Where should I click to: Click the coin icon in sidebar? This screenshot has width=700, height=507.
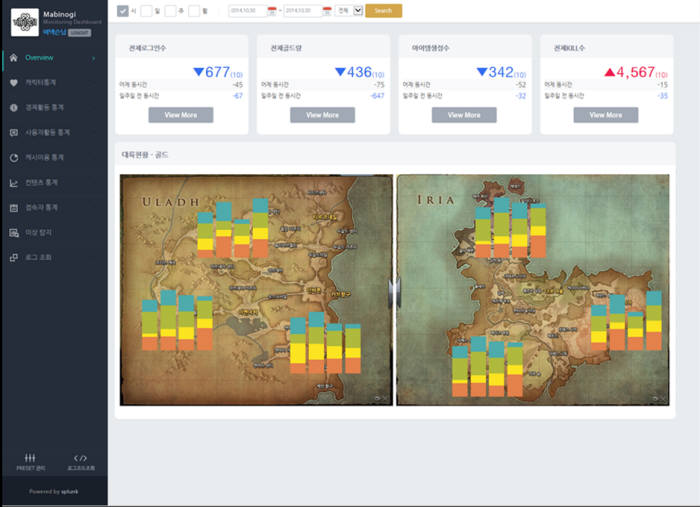click(x=14, y=108)
